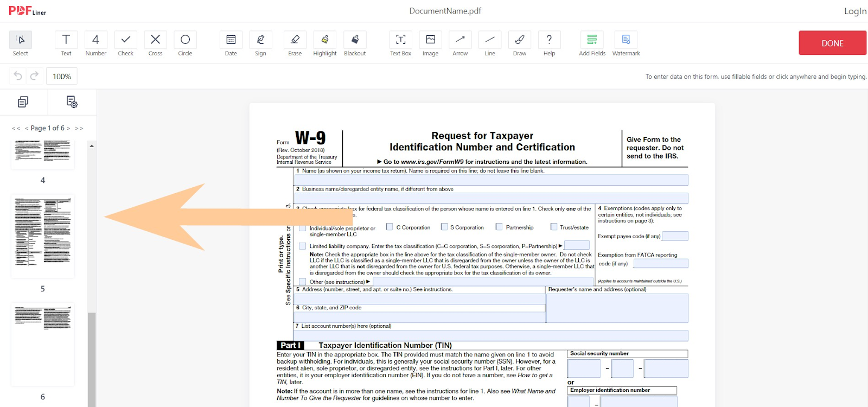868x407 pixels.
Task: Pick the Number tool
Action: click(x=96, y=43)
